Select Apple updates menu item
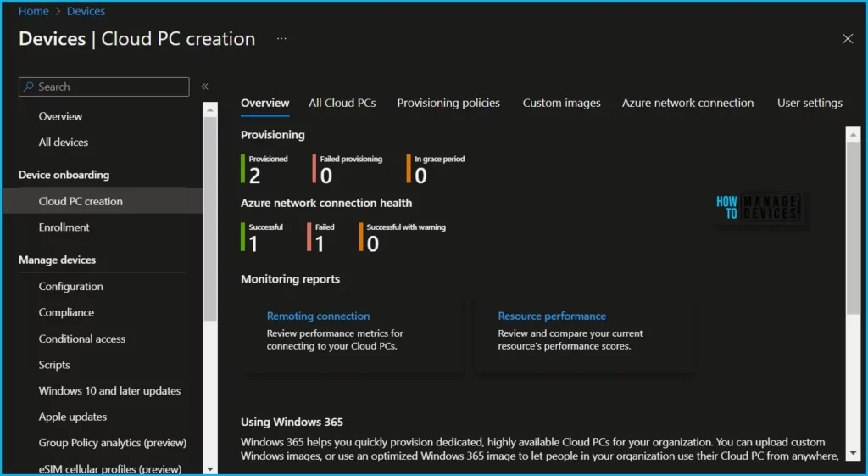The width and height of the screenshot is (868, 476). pos(73,417)
